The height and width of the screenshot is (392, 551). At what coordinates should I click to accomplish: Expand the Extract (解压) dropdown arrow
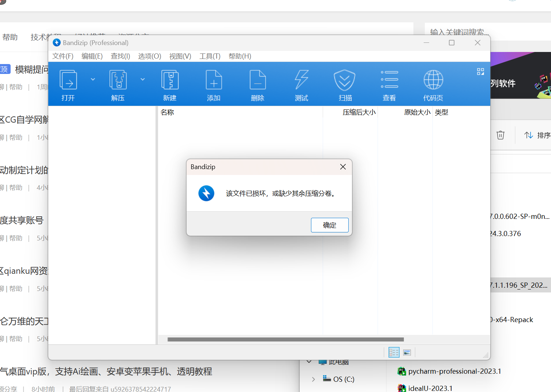click(x=143, y=79)
